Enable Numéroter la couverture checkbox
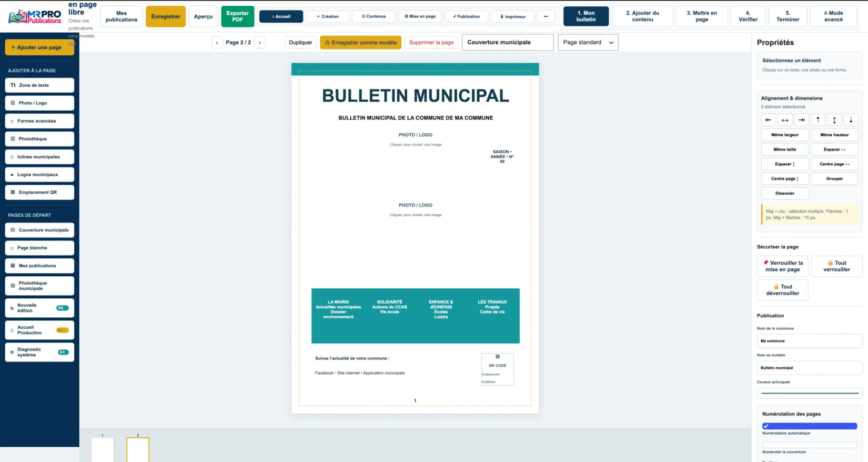 [809, 445]
